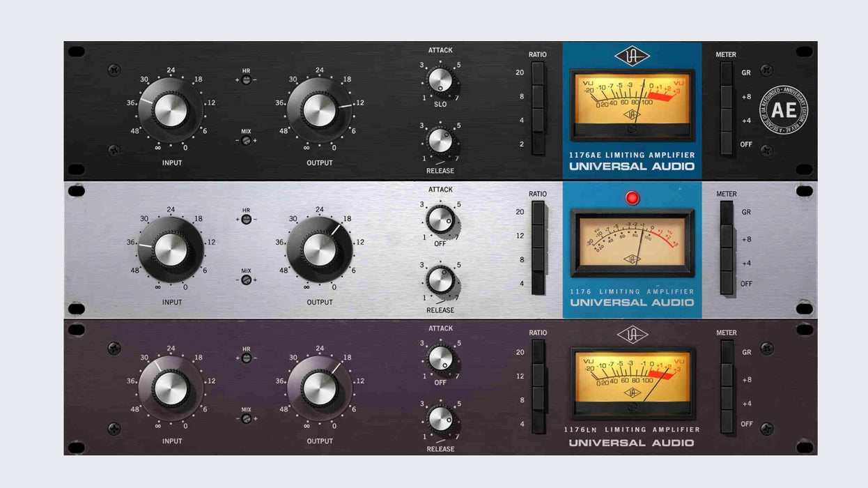This screenshot has height=488, width=868.
Task: Turn the silver 1176 meter OFF
Action: [727, 283]
